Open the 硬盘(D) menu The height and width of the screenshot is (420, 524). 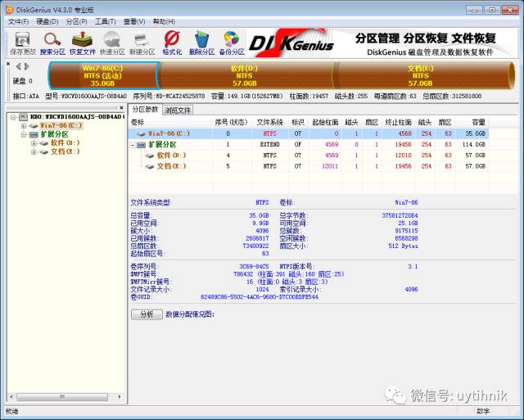[x=47, y=22]
